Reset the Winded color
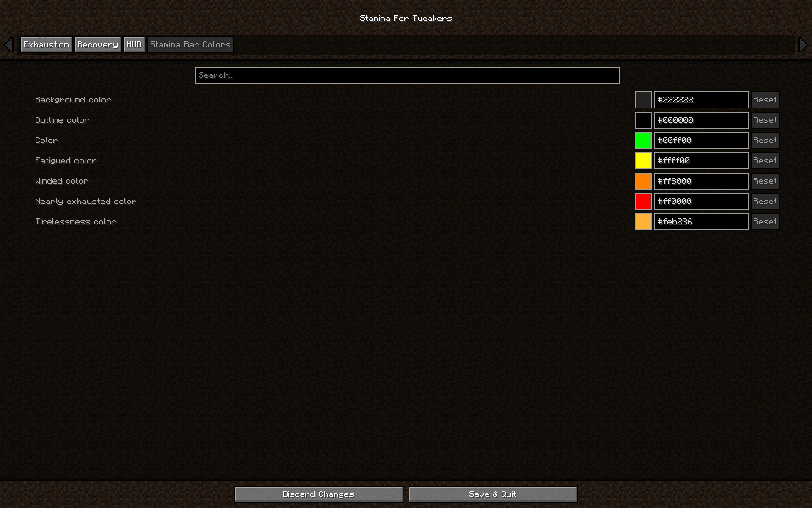The image size is (812, 508). pos(765,181)
